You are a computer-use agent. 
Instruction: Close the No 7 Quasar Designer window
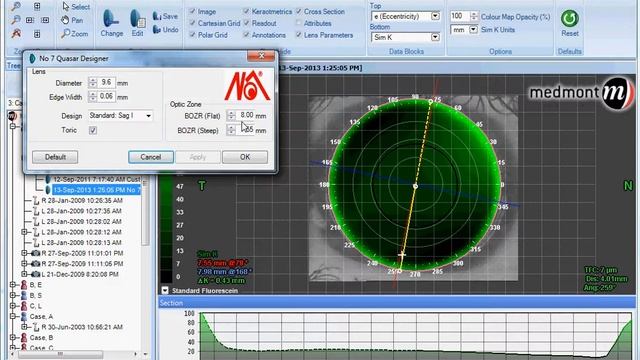point(261,56)
